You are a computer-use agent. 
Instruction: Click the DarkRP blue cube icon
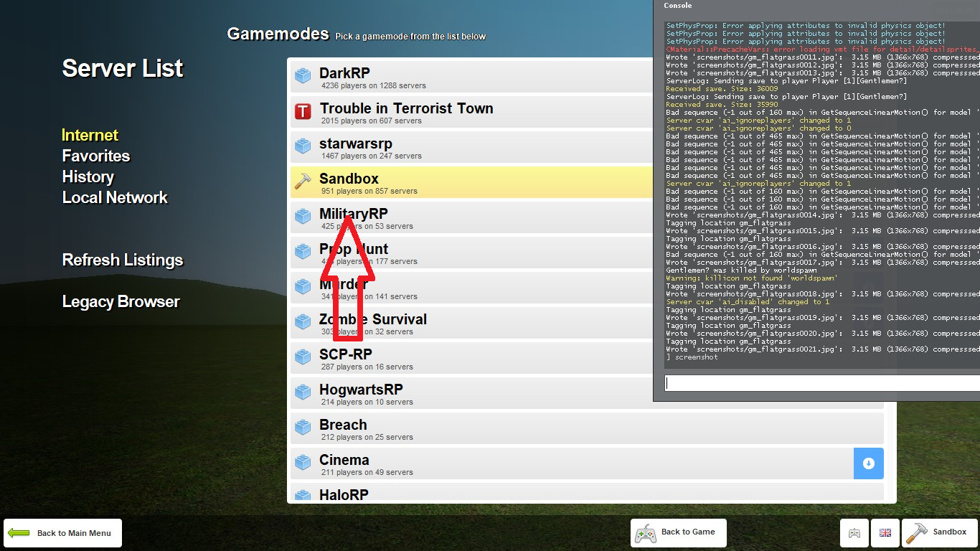[x=303, y=76]
